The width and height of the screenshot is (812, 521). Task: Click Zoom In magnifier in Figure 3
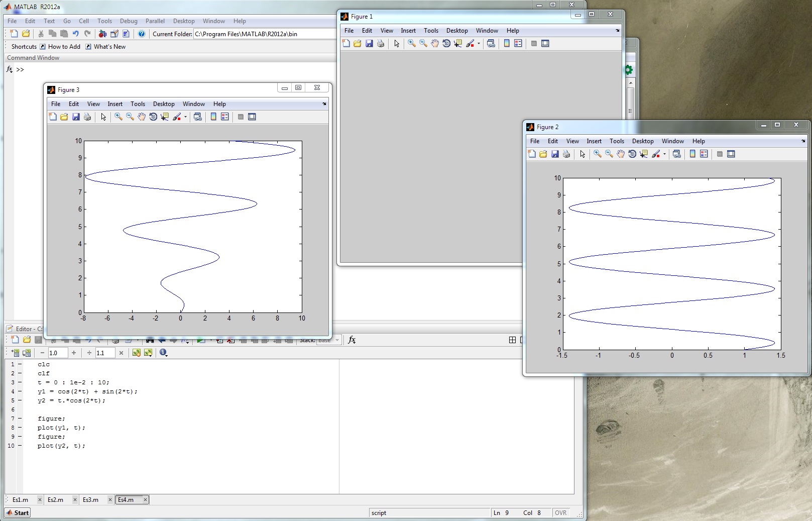click(119, 117)
